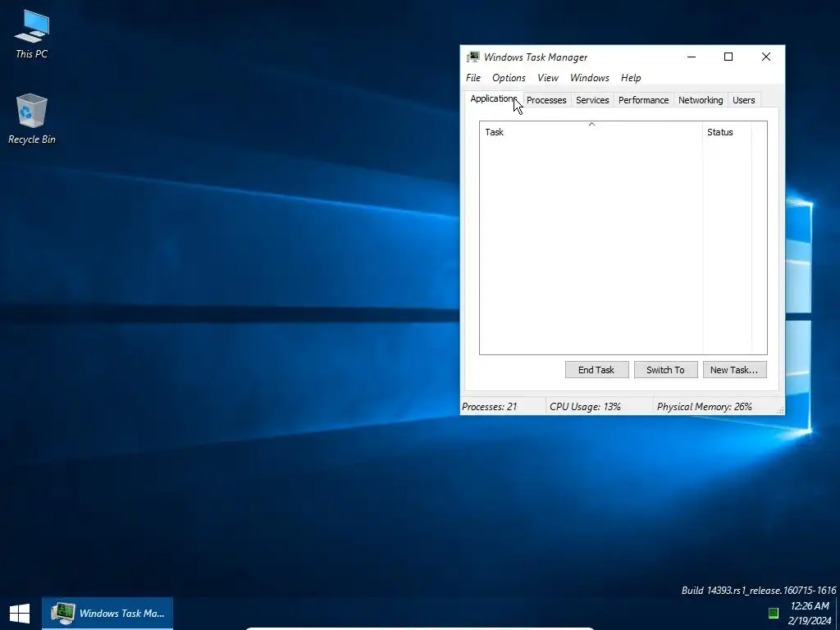Click the CPU Usage: 13% status text
The width and height of the screenshot is (840, 630).
[585, 407]
